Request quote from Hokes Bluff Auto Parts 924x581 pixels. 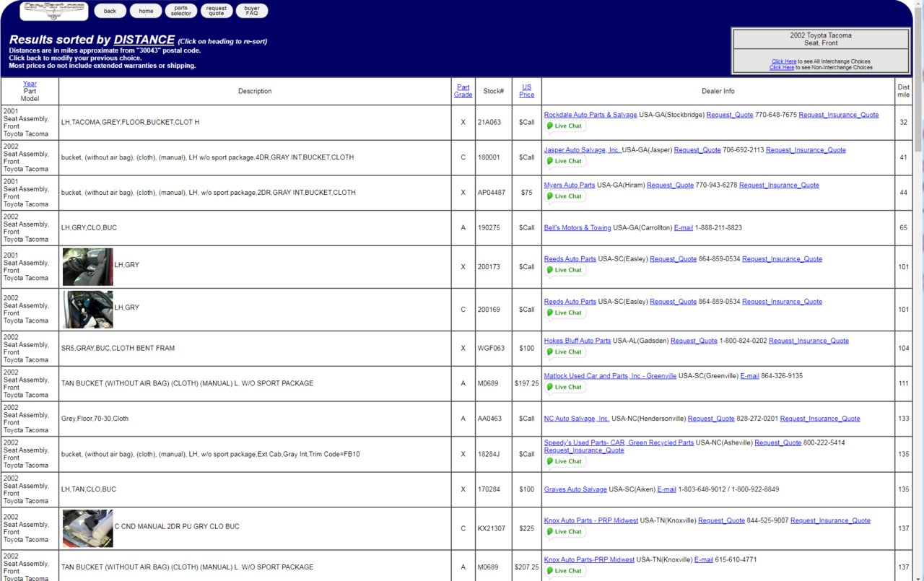click(694, 341)
